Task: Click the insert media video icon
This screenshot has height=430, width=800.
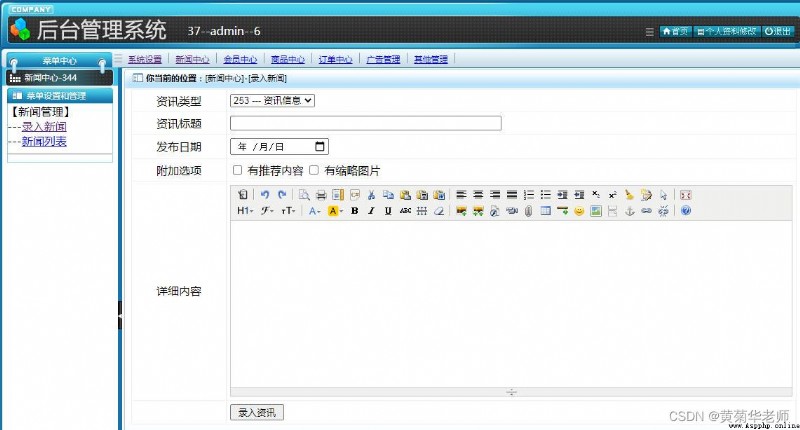Action: point(512,211)
